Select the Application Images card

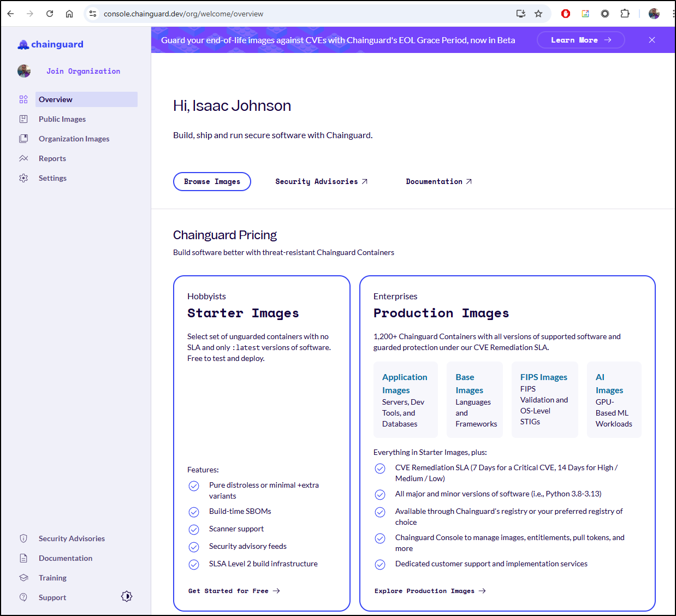pos(405,400)
